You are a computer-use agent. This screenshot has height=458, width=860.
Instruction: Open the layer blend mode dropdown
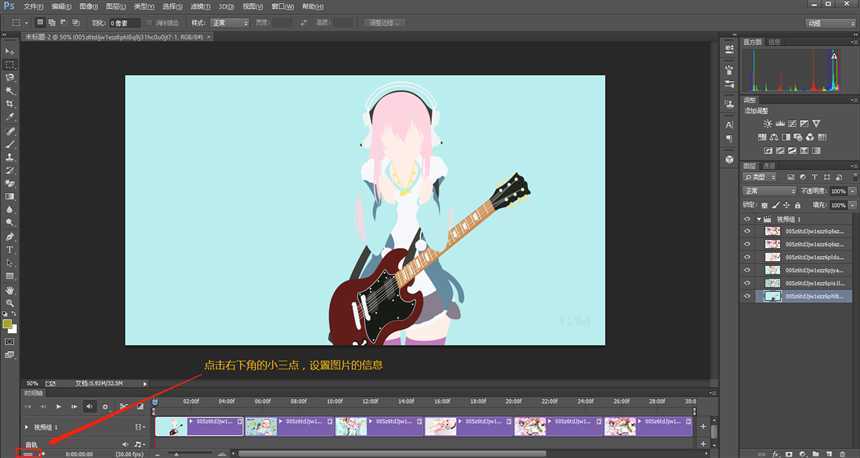[769, 191]
